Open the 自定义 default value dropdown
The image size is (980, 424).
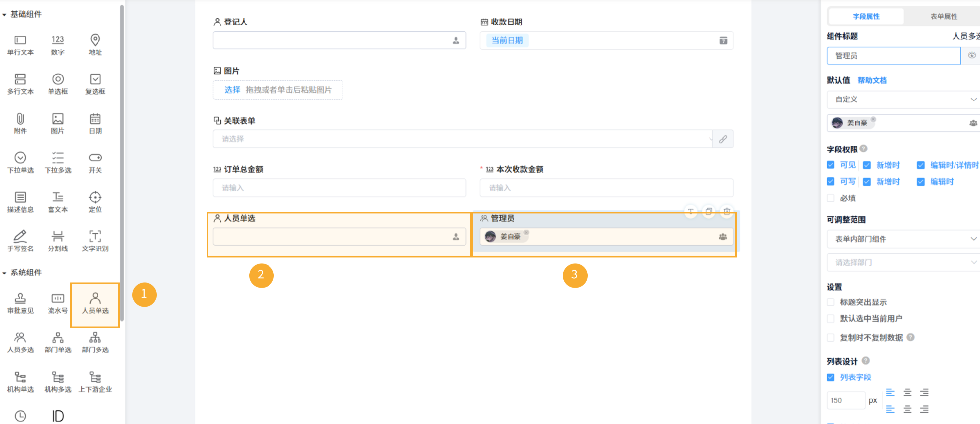pyautogui.click(x=903, y=100)
